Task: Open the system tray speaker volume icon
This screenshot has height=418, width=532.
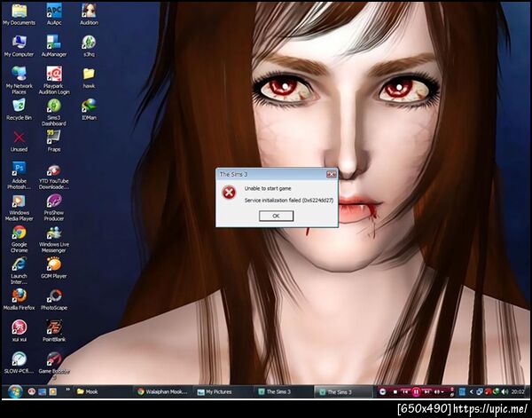Action: point(505,392)
